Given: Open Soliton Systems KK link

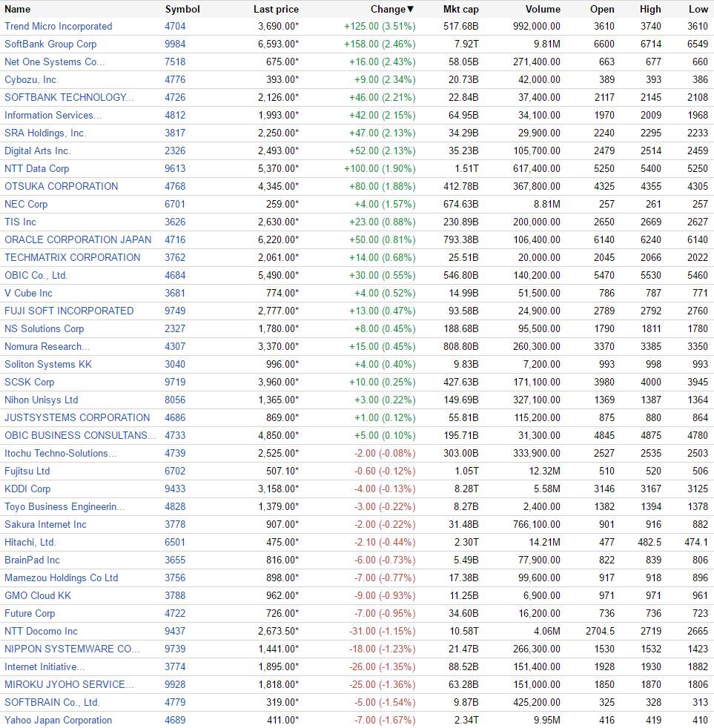Looking at the screenshot, I should (x=48, y=364).
